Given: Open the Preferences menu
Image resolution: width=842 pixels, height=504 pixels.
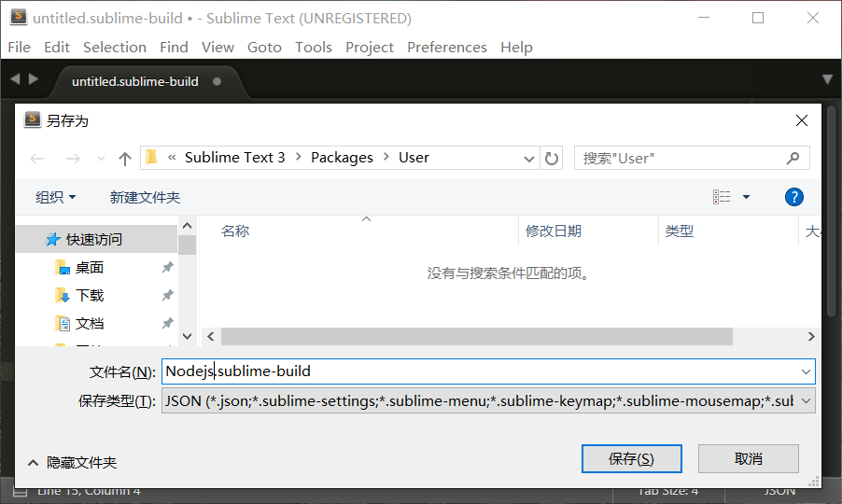Looking at the screenshot, I should point(447,48).
